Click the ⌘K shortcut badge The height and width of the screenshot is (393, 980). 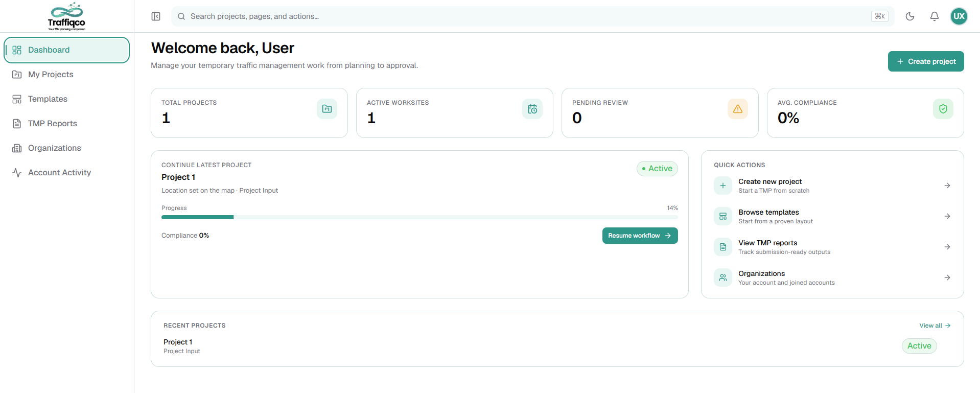(x=880, y=16)
